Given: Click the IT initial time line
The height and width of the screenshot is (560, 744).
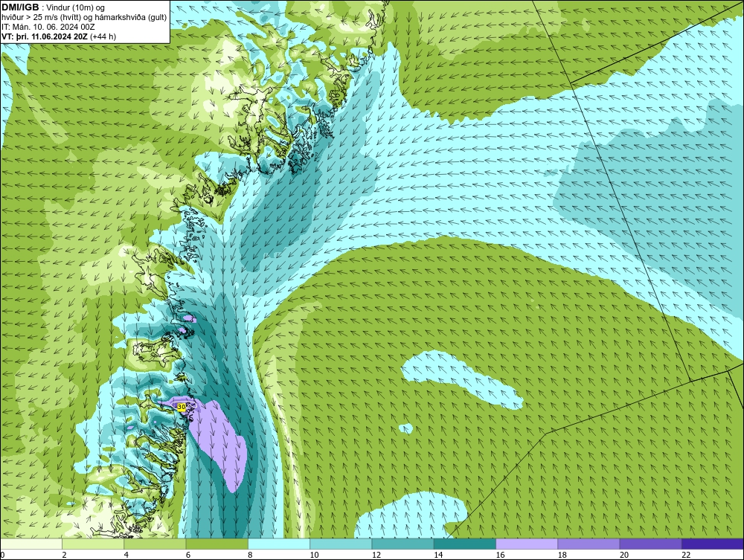Looking at the screenshot, I should pos(48,27).
